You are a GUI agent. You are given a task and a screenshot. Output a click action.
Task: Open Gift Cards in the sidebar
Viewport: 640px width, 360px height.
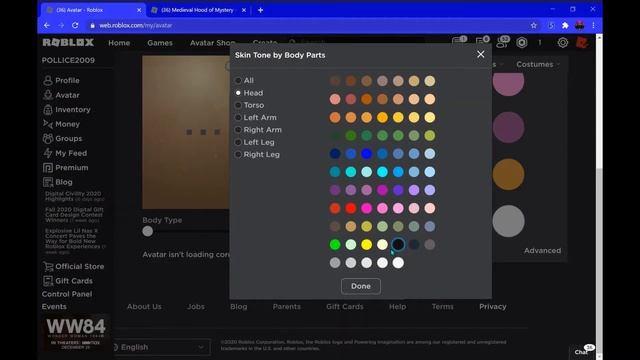pyautogui.click(x=68, y=281)
